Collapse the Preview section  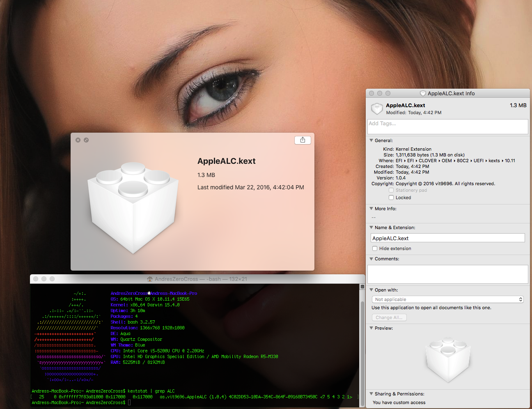tap(371, 328)
